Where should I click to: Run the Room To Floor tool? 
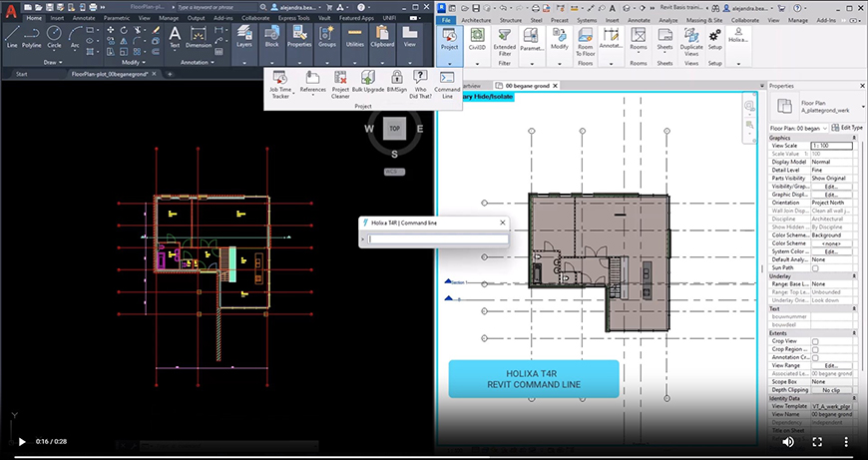tap(586, 42)
